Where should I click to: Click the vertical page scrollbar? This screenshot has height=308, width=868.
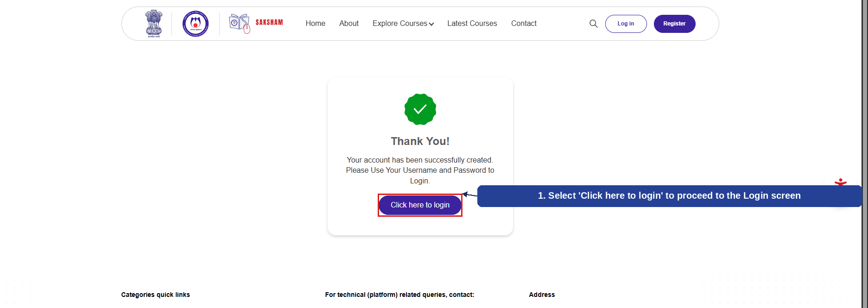[864, 154]
